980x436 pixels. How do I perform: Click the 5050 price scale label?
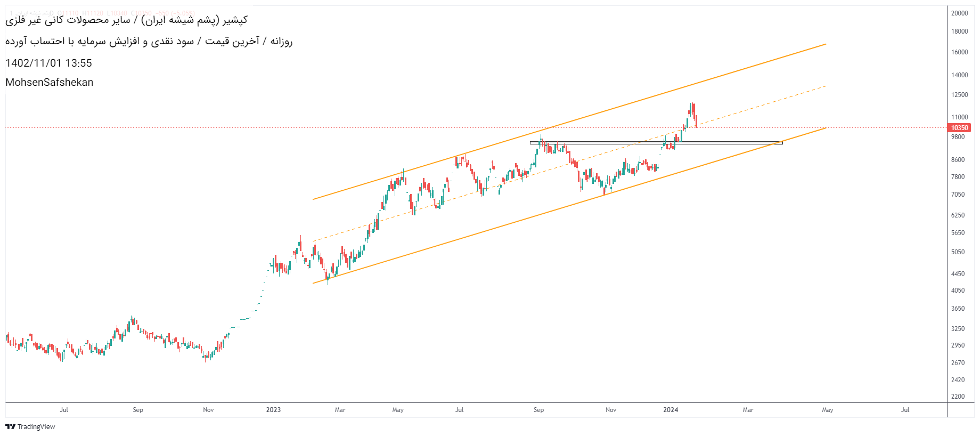958,252
